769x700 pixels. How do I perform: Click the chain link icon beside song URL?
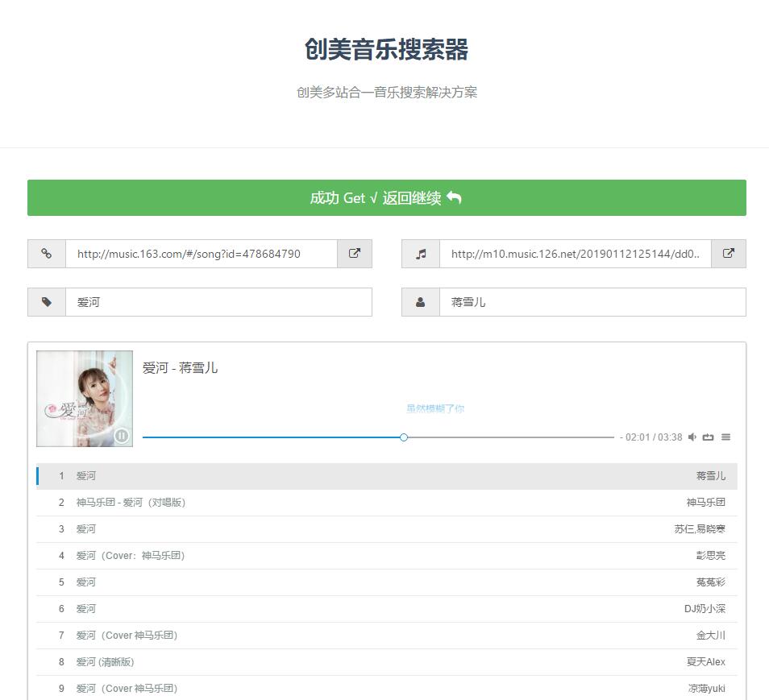[46, 254]
